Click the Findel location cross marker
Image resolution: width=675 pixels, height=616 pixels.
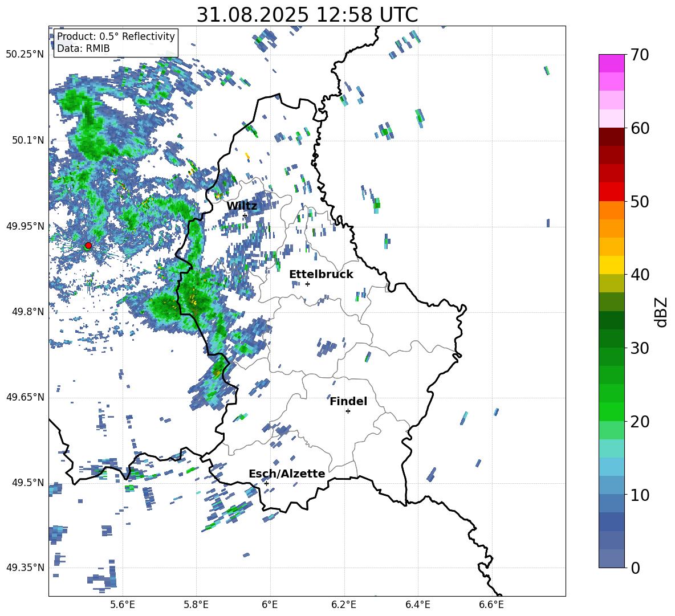click(x=348, y=411)
